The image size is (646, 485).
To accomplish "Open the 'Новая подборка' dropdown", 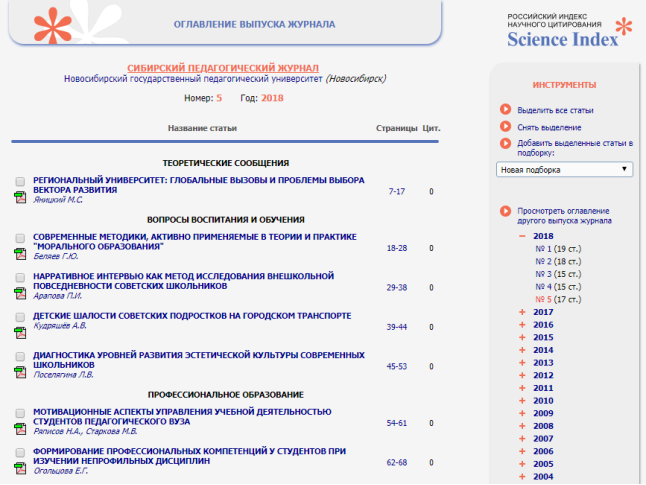I will 565,170.
